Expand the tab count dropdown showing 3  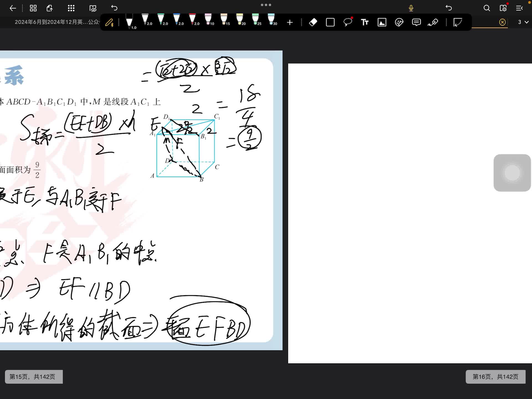point(523,22)
